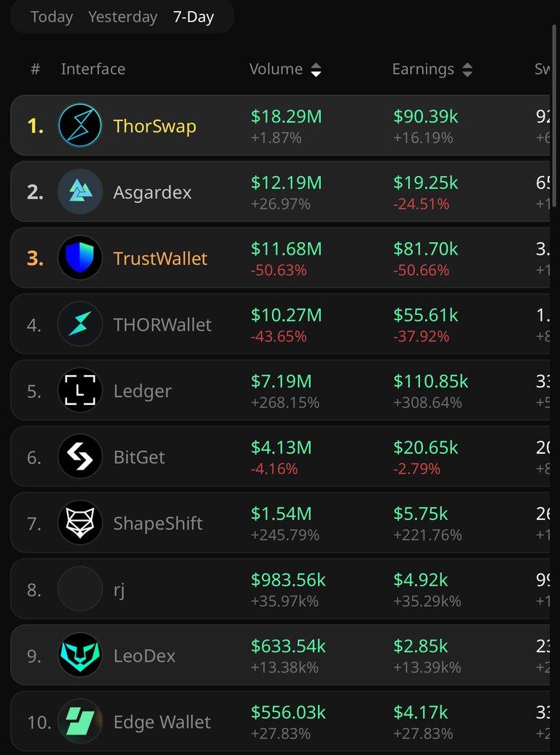Click the LeoDex lion logo icon
Screen dimensions: 560x755
tap(80, 655)
